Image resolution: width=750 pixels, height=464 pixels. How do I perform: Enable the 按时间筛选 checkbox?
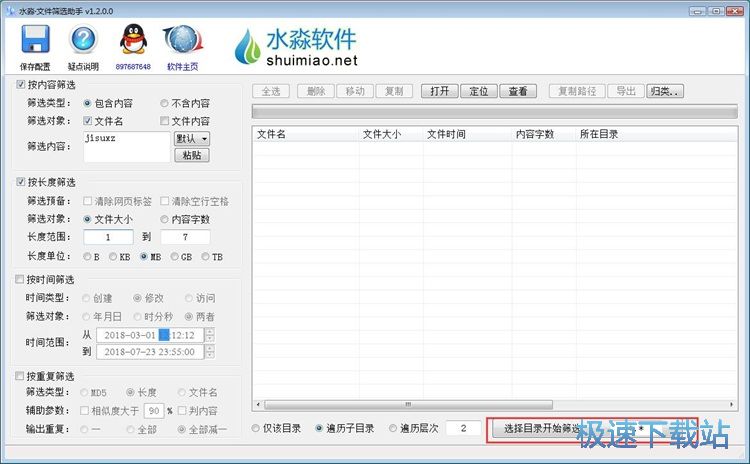[20, 279]
